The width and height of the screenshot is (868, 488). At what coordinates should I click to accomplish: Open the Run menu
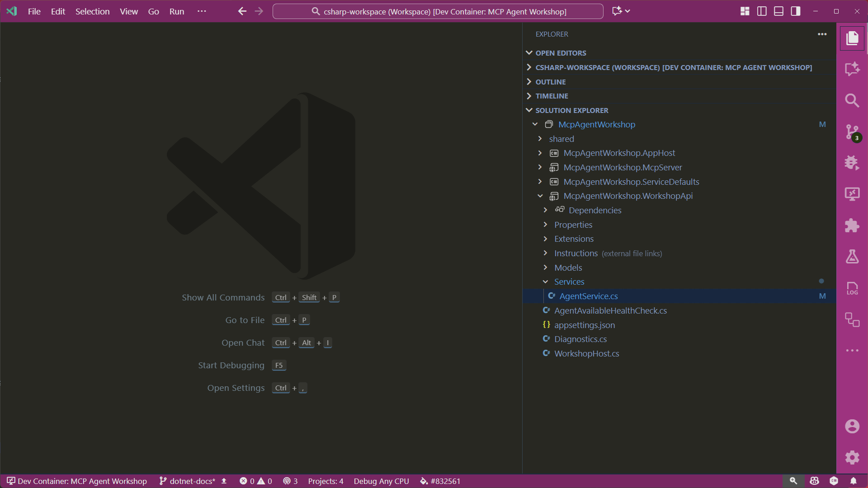pos(176,11)
